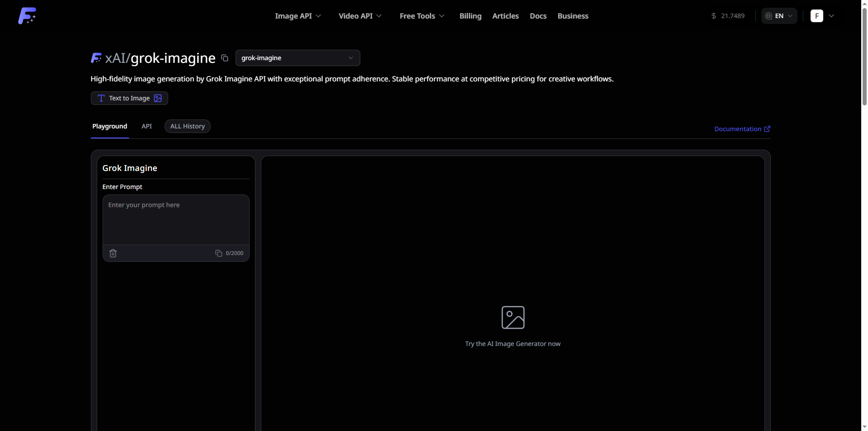Open the ALL History view

(188, 126)
